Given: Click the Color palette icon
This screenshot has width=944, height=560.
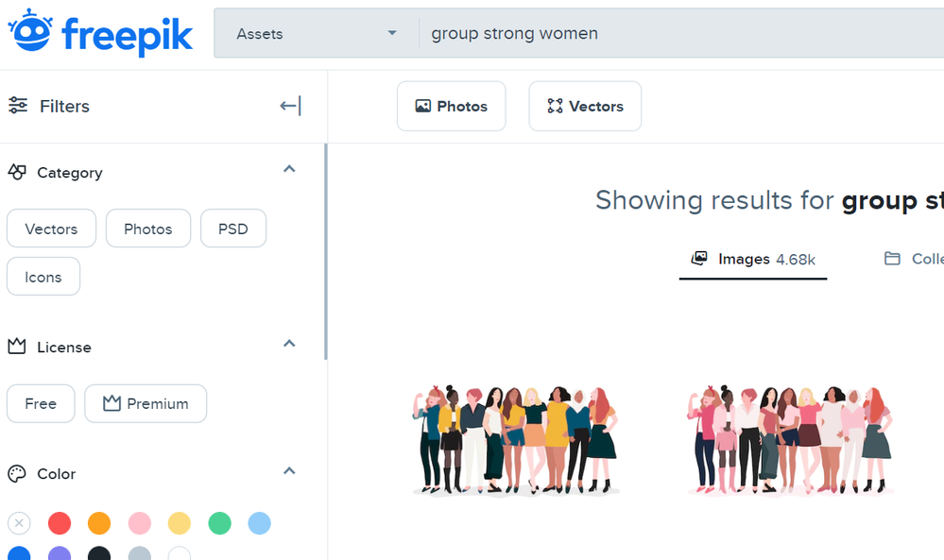Looking at the screenshot, I should [x=17, y=474].
